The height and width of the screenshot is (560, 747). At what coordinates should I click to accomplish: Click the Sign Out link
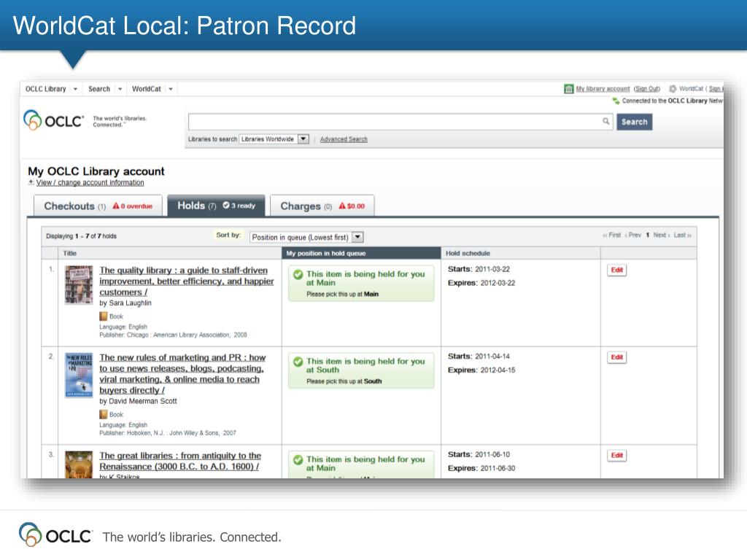click(647, 88)
